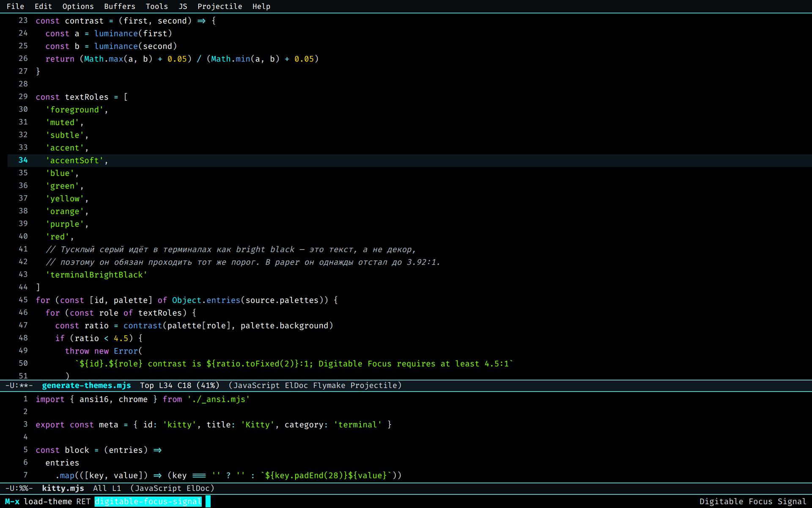Click the 'foreground' string on line 30
The height and width of the screenshot is (508, 812).
[74, 110]
